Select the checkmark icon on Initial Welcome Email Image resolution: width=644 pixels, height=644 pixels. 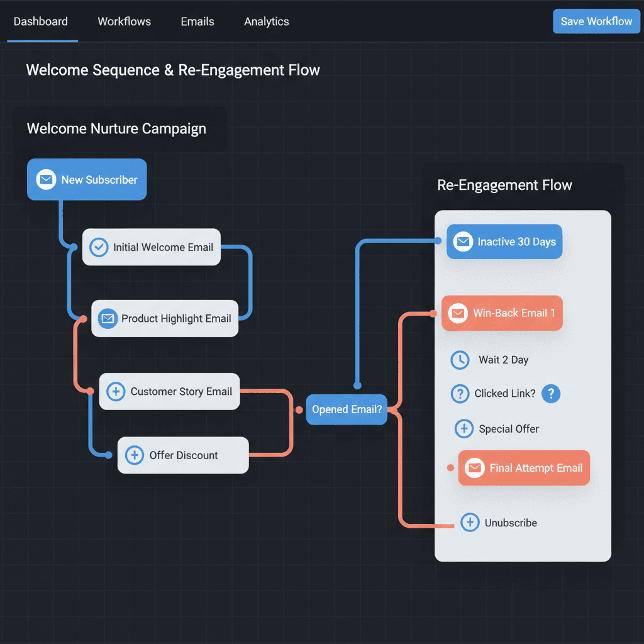[x=99, y=247]
